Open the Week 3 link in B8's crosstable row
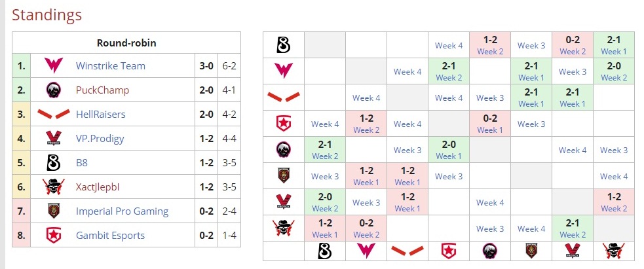 [x=531, y=45]
